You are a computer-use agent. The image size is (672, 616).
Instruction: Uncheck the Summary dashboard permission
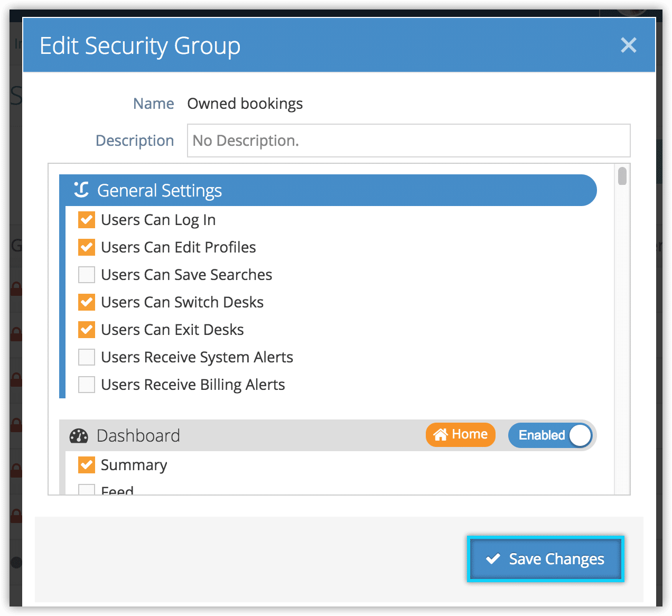[87, 465]
